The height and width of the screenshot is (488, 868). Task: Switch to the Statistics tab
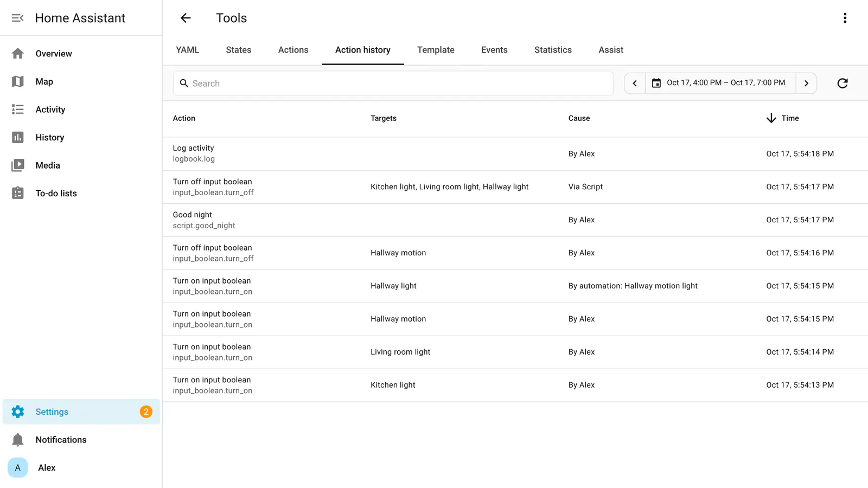pos(553,50)
